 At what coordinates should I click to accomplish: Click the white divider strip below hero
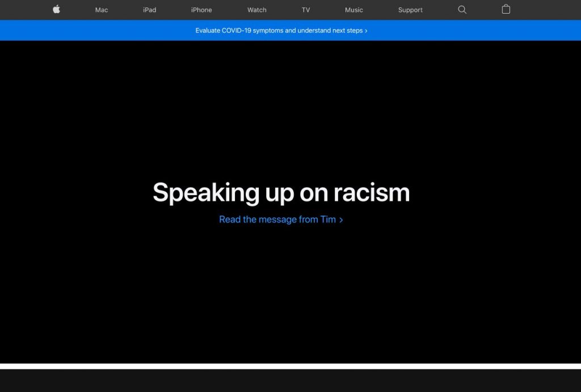(290, 366)
